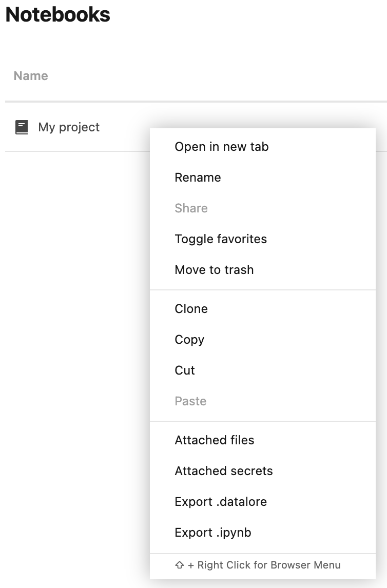Export notebook as .ipynb file

tap(212, 533)
